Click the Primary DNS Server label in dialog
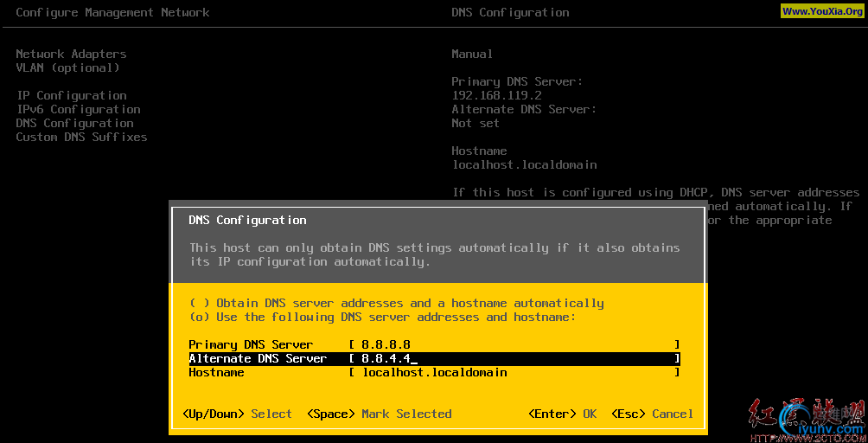868x443 pixels. (x=251, y=344)
